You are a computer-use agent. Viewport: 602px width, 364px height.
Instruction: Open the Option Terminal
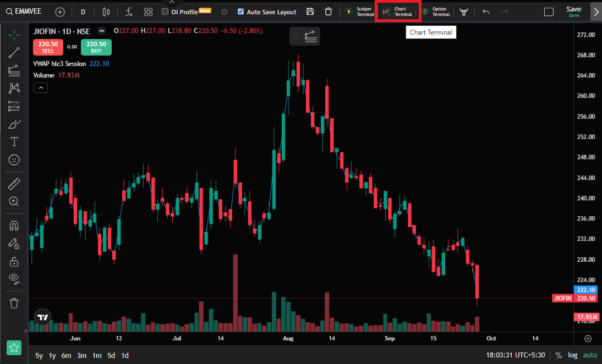click(436, 12)
